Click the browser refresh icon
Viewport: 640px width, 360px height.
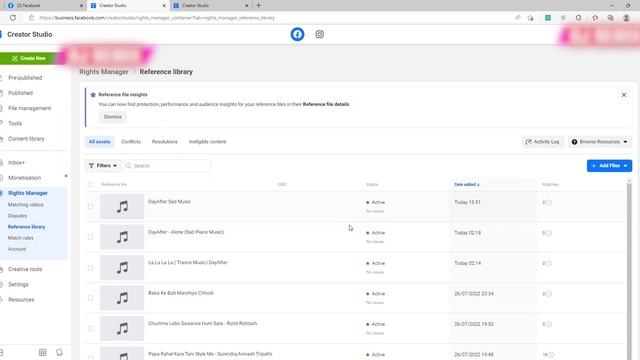[13, 18]
